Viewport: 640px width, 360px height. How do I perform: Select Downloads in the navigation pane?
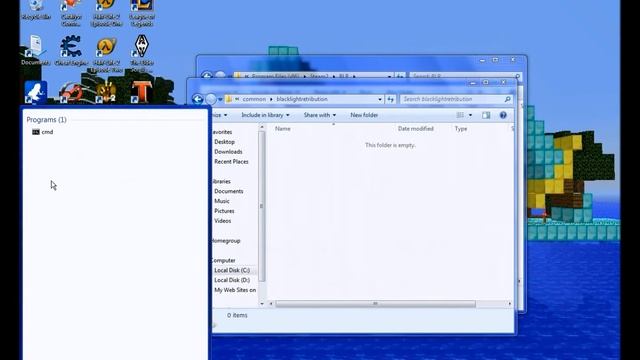228,151
